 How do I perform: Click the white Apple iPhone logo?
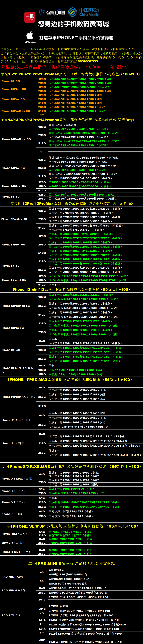(30, 37)
